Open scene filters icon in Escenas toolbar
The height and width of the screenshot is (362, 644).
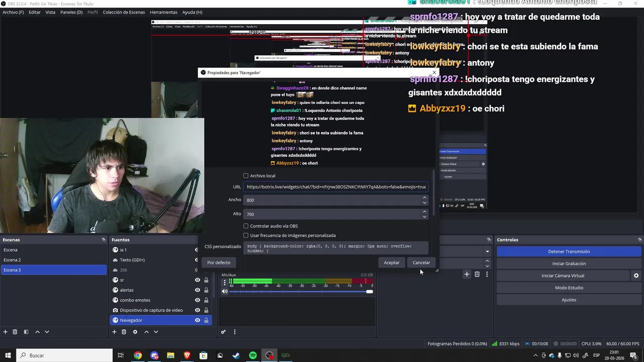(26, 332)
